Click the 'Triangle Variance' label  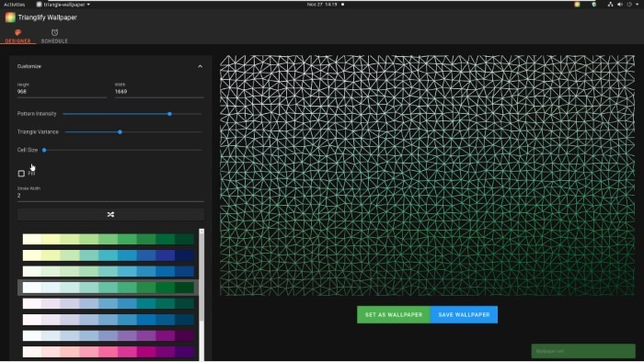[38, 132]
